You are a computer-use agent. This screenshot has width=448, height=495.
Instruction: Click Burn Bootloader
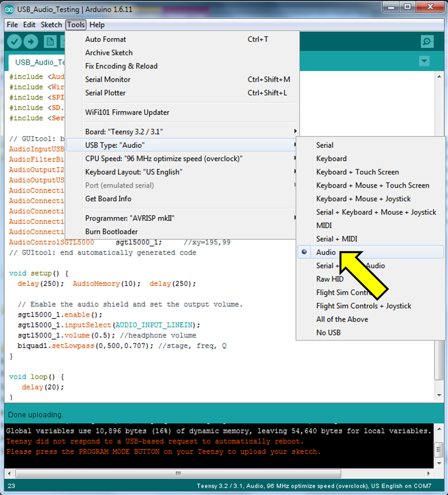[182, 232]
